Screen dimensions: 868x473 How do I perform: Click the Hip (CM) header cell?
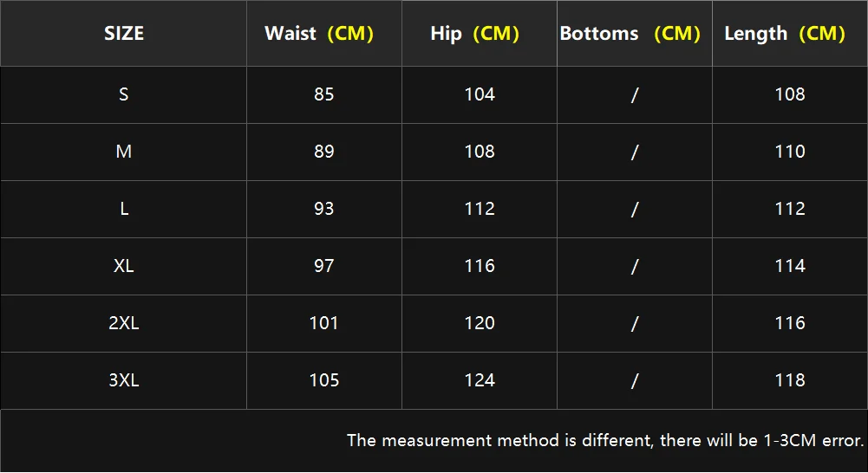click(474, 34)
